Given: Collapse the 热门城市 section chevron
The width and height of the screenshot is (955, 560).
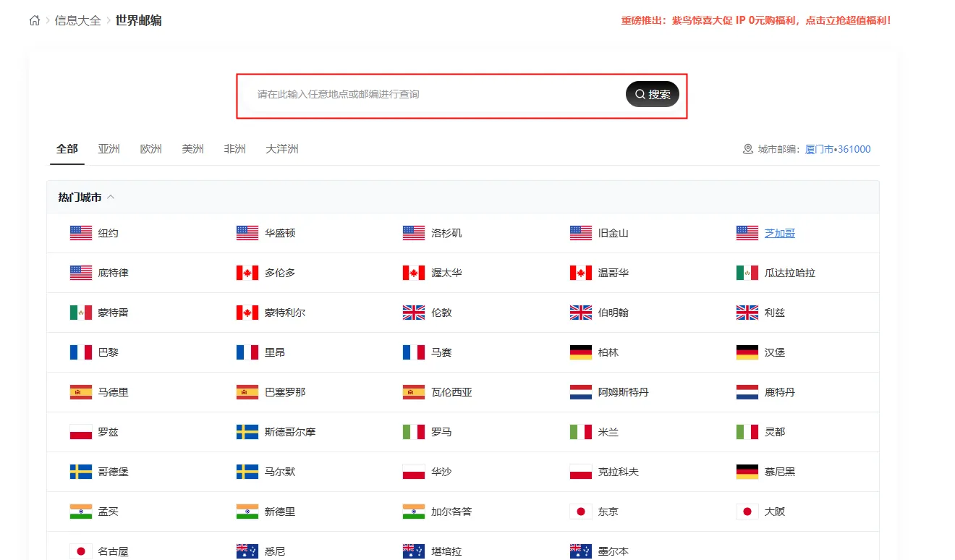Looking at the screenshot, I should pos(111,197).
